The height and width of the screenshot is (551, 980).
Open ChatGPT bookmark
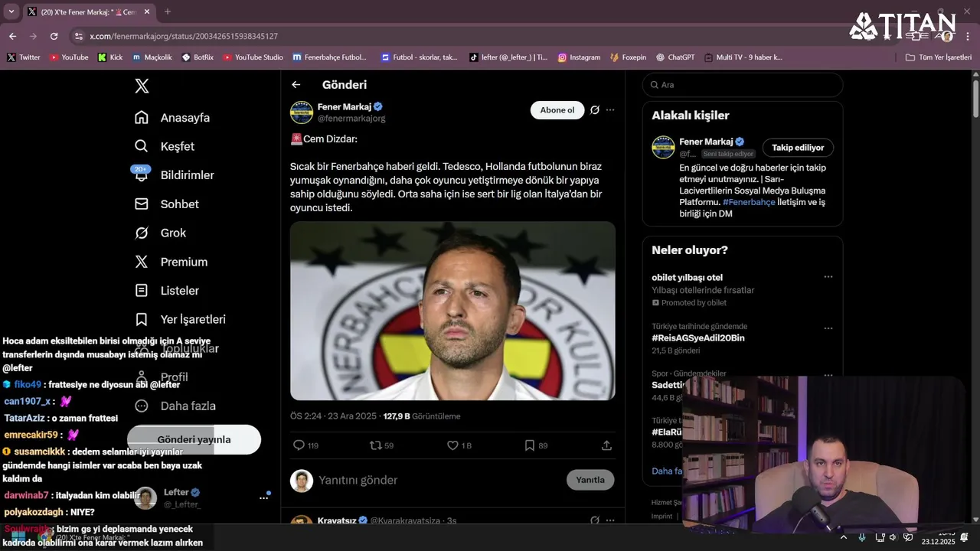click(675, 57)
